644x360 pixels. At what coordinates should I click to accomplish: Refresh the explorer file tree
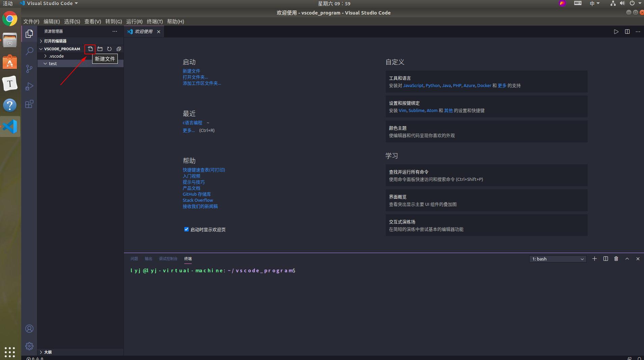tap(109, 49)
